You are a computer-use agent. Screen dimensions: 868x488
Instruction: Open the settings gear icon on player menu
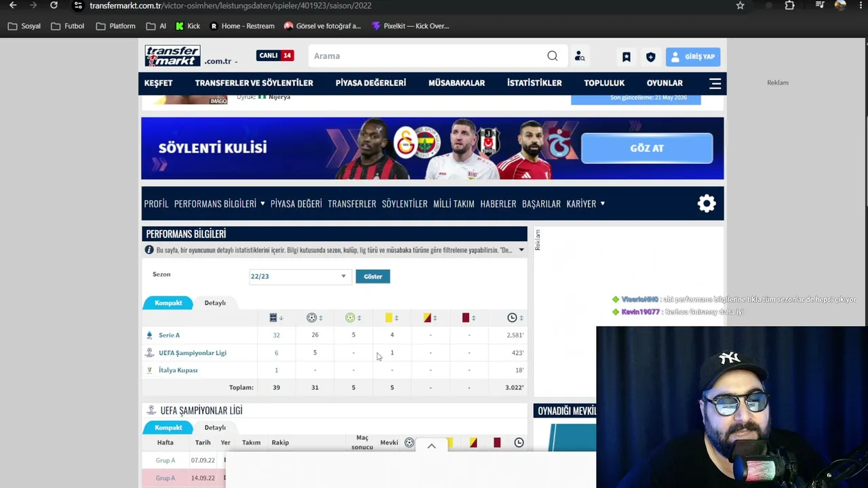707,203
